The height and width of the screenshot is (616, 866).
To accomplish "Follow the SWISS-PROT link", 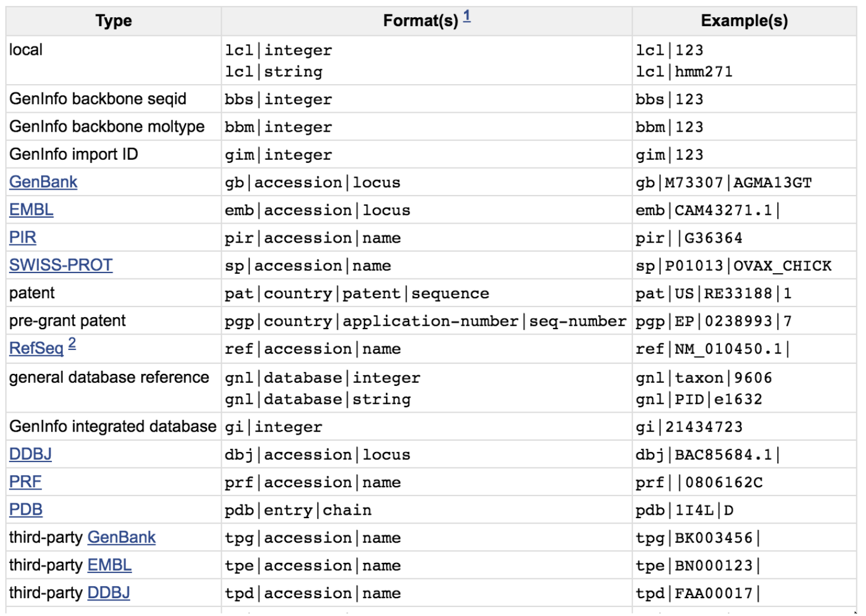I will pos(61,265).
